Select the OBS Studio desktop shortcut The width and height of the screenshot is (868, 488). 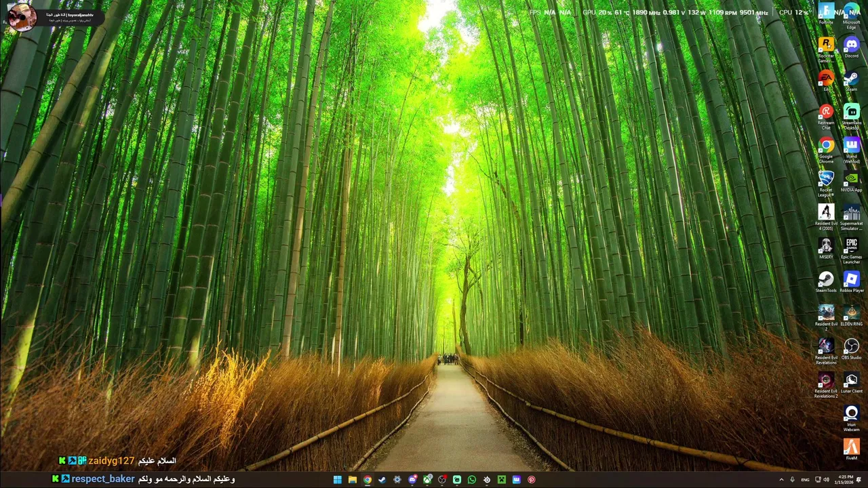(x=851, y=348)
